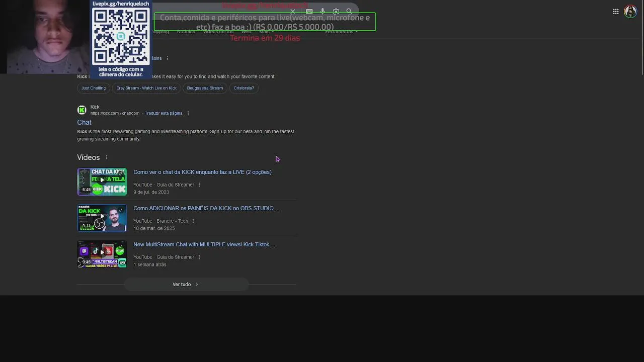
Task: Open options for the 9 de jul. de 2023 video
Action: click(x=199, y=185)
